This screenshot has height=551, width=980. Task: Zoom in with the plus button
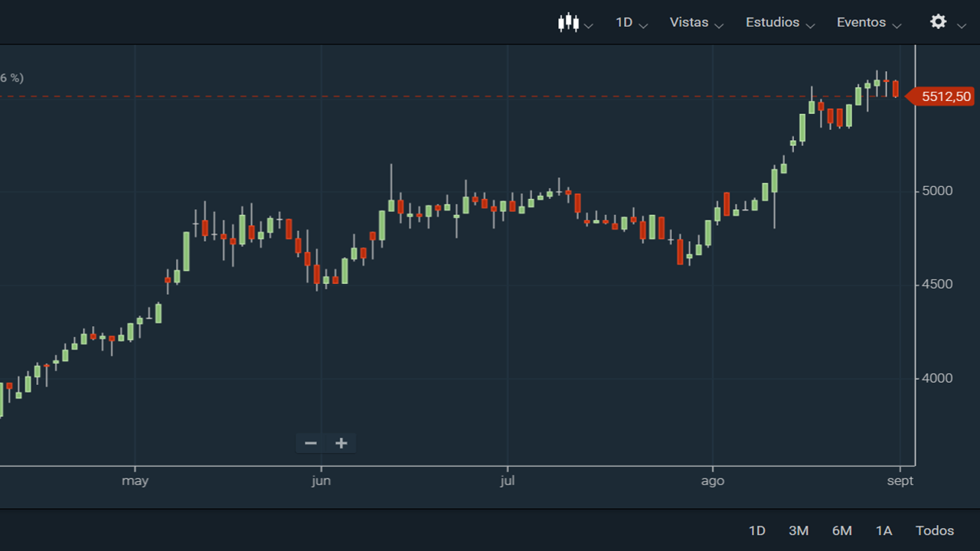pyautogui.click(x=341, y=443)
